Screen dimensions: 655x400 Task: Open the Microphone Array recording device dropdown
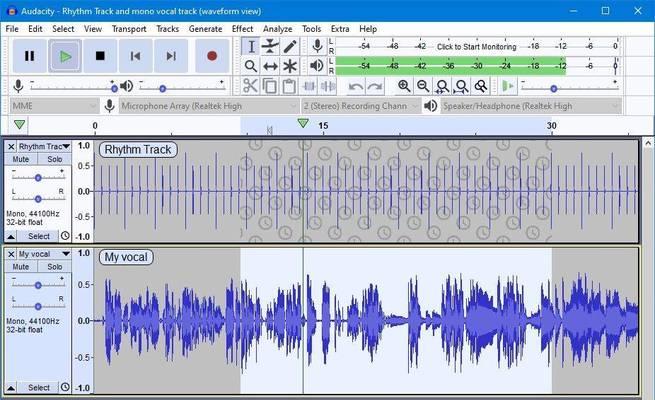pos(209,106)
